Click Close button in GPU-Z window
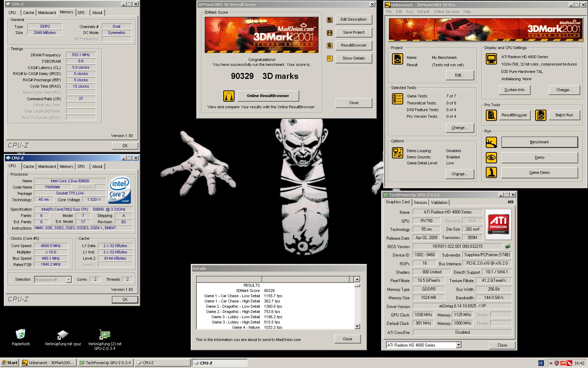The width and height of the screenshot is (588, 368). [x=502, y=345]
